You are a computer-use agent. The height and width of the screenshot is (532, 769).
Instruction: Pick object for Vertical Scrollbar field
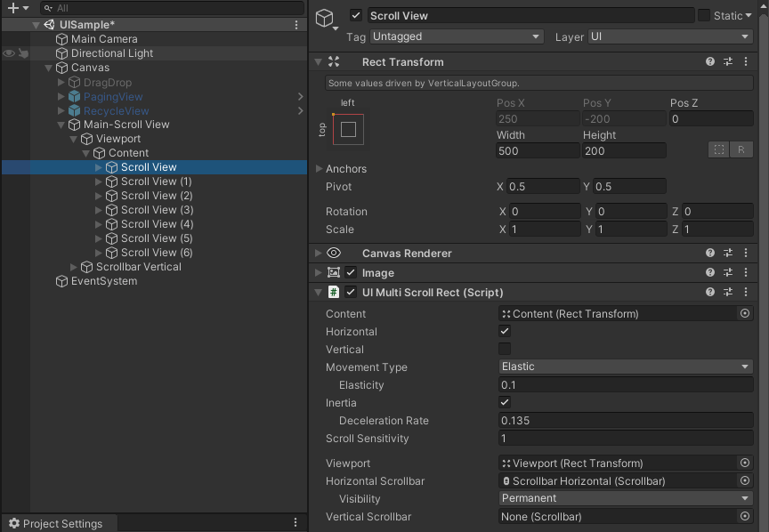(744, 516)
